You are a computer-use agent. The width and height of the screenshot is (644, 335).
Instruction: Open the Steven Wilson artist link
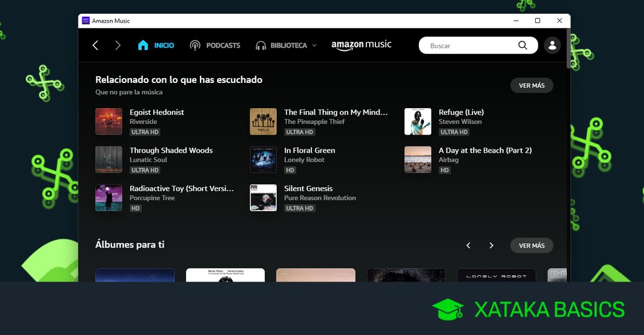[460, 121]
